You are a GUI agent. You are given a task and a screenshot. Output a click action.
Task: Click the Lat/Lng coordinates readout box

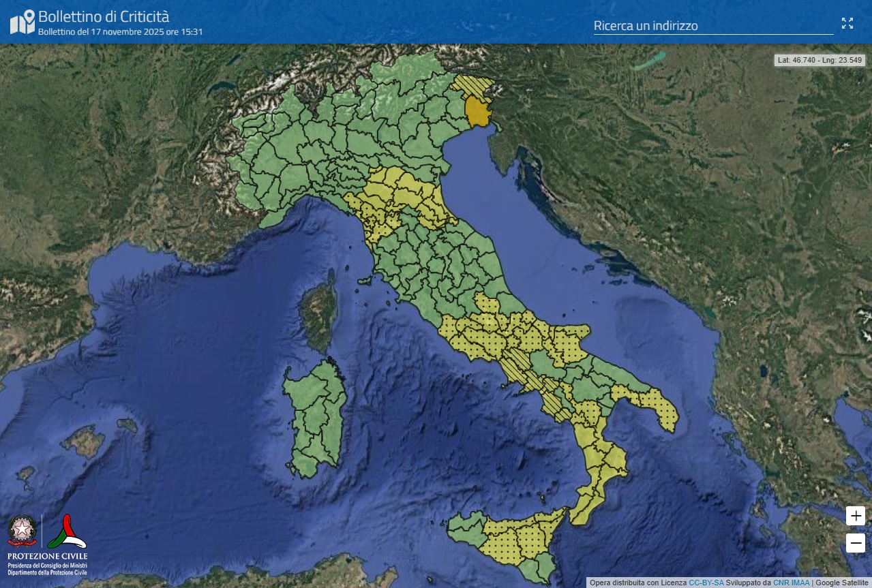point(821,60)
